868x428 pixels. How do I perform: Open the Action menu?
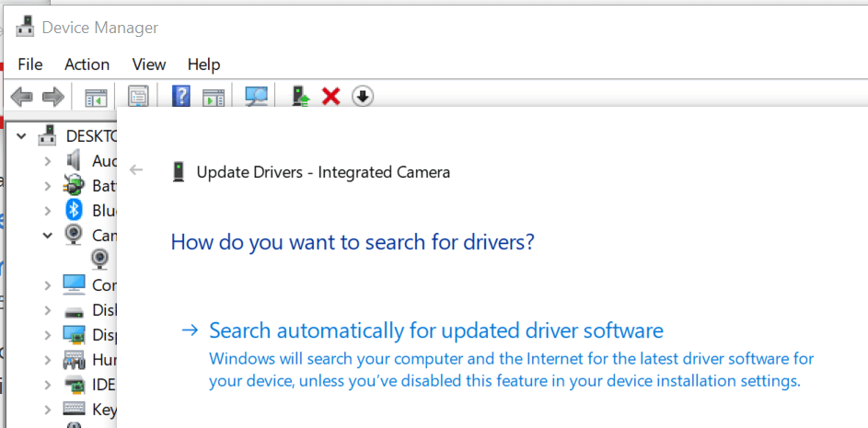tap(87, 64)
